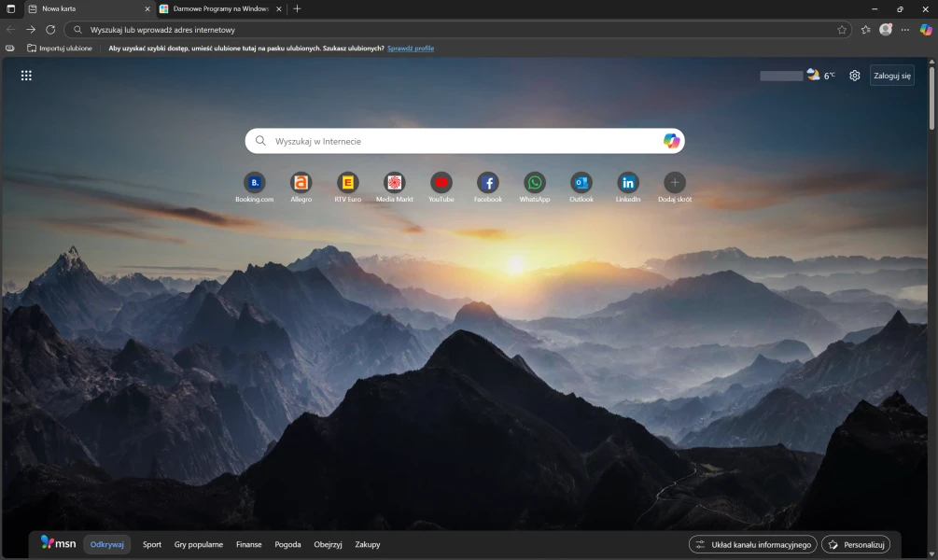Open the Booking.com shortcut
Viewport: 938px width, 560px height.
tap(254, 183)
